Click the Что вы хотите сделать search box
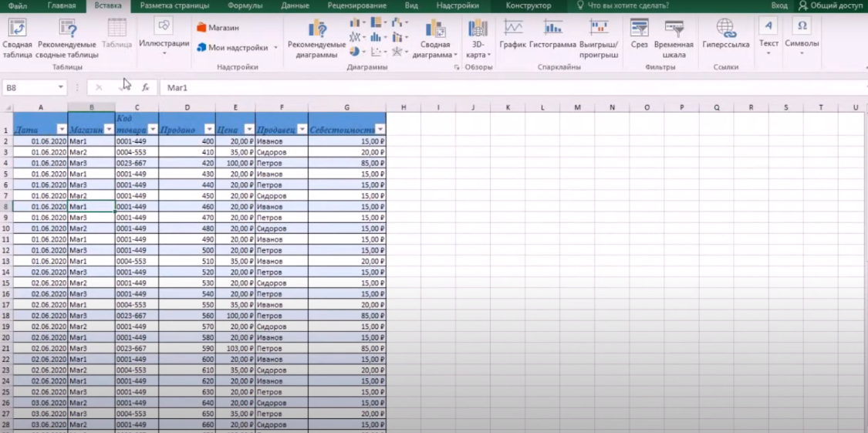The image size is (868, 433). (627, 5)
